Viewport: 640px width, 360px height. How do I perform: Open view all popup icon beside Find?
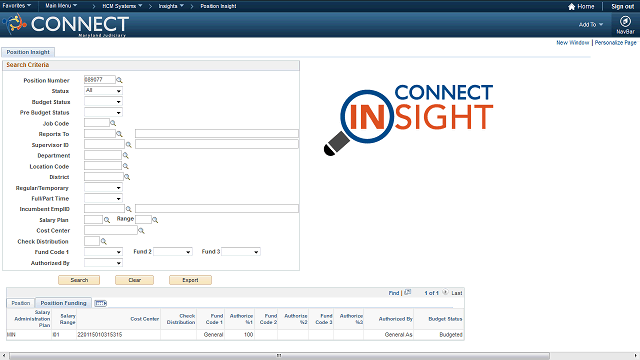pyautogui.click(x=407, y=293)
